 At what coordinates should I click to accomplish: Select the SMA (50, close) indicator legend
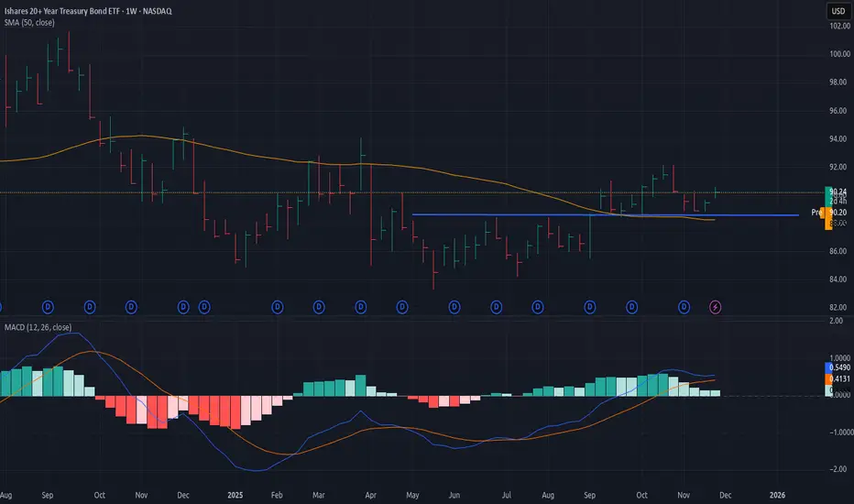coord(29,22)
